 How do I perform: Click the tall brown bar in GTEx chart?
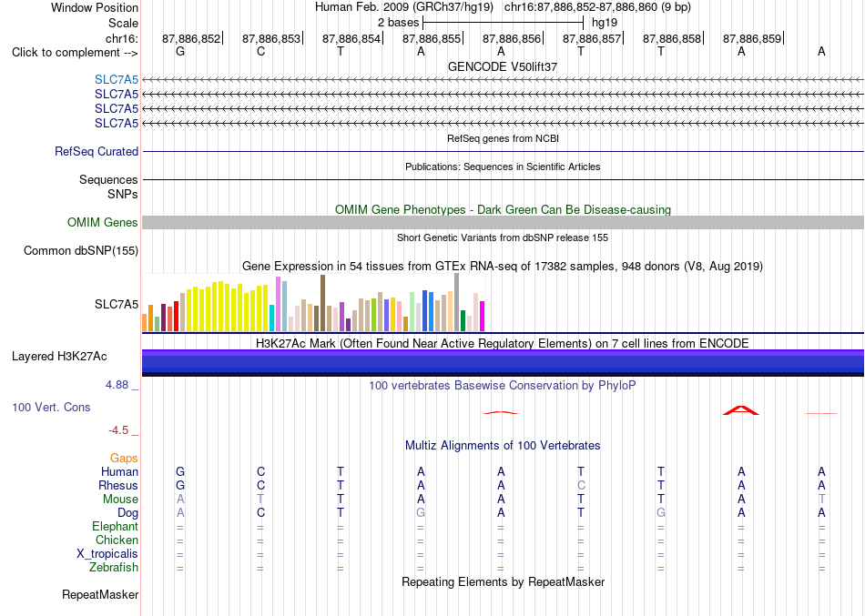coord(322,303)
